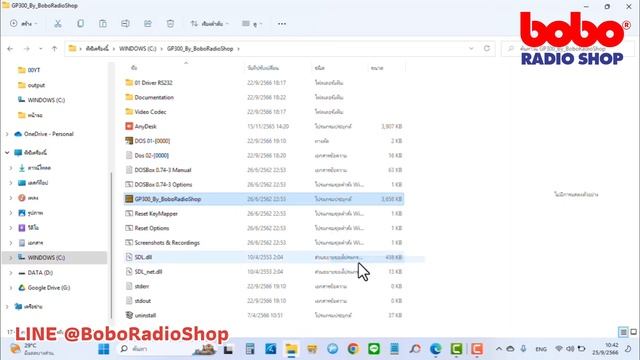Open the taskbar weather widget
Screen dimensions: 640x360
click(32, 349)
